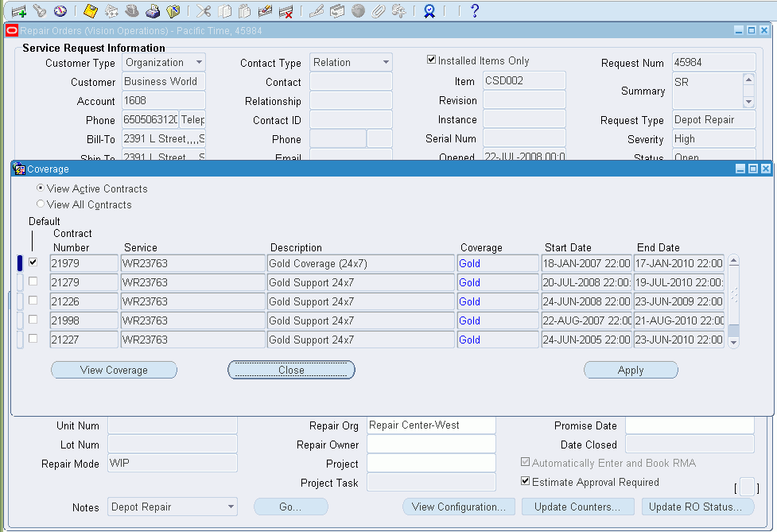Open the Contact Type dropdown

[x=386, y=62]
